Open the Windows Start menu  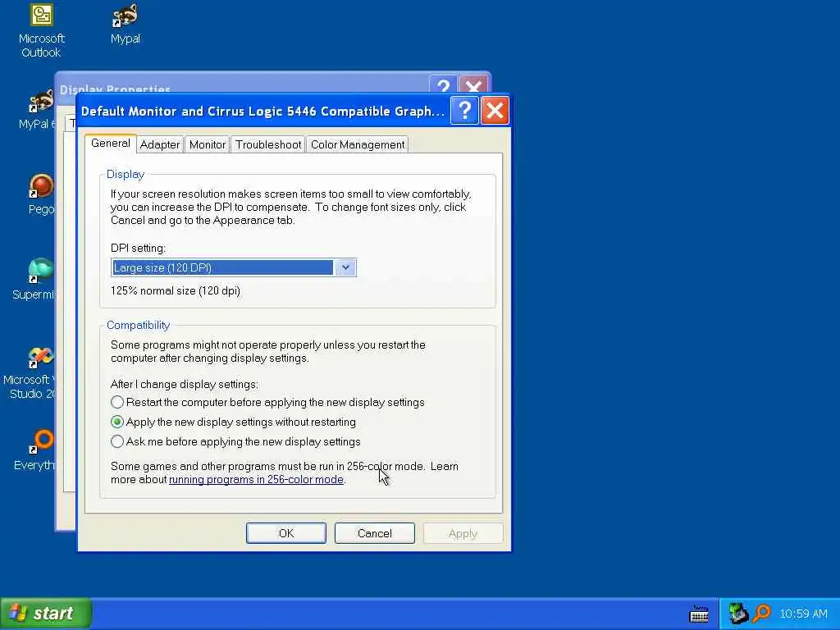tap(46, 614)
